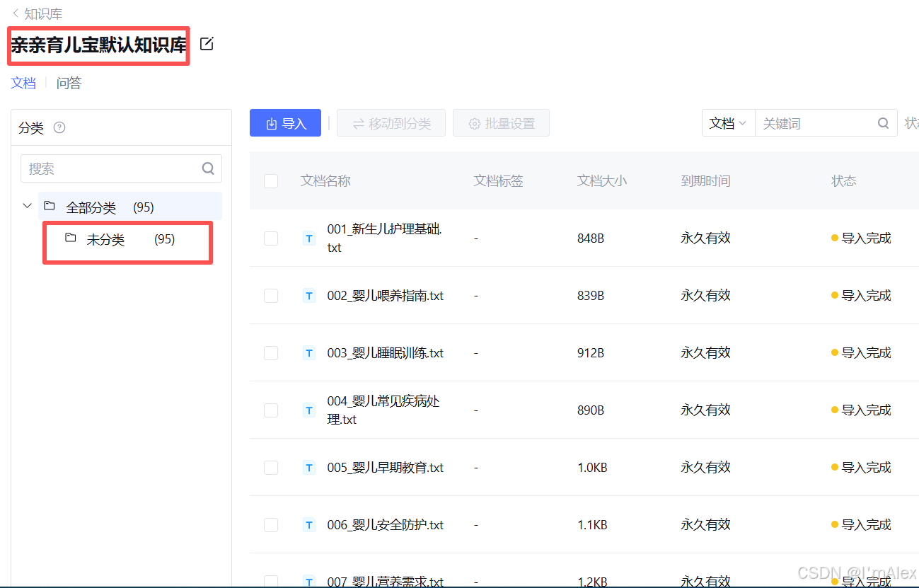Open document 004_婴儿常见疾病处理.txt
The height and width of the screenshot is (588, 919).
(383, 410)
